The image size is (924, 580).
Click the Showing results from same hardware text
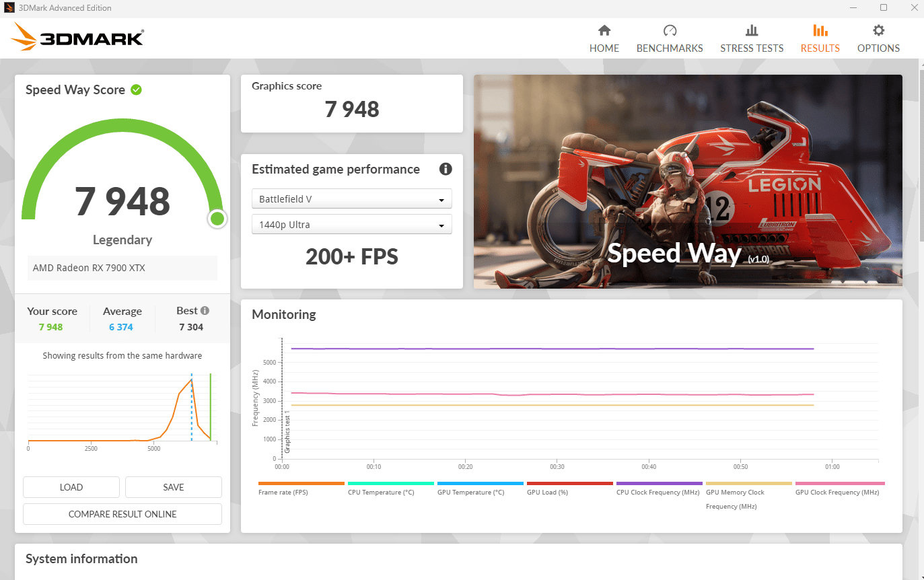click(x=122, y=355)
